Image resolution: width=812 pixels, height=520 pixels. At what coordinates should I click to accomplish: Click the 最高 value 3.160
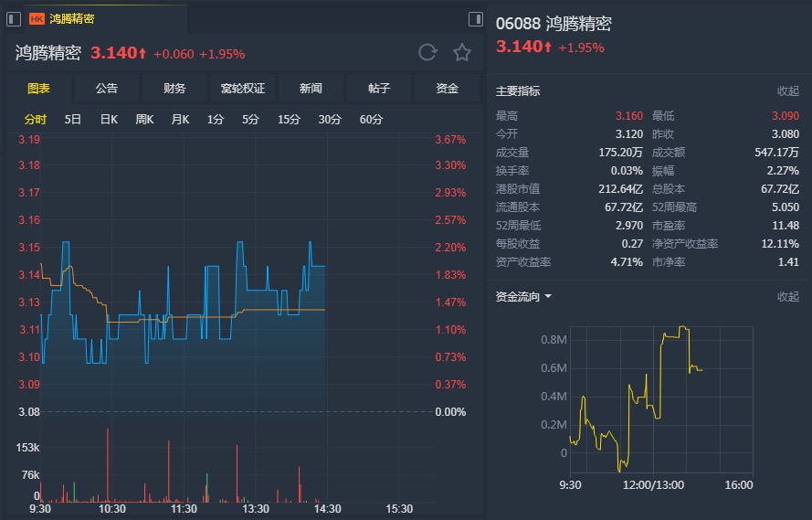click(x=629, y=116)
